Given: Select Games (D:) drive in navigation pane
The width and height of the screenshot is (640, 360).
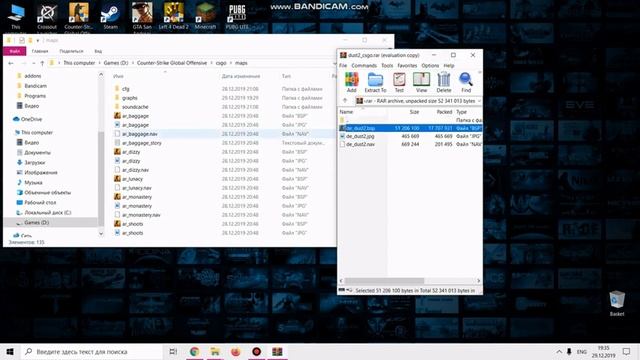Looking at the screenshot, I should tap(36, 222).
